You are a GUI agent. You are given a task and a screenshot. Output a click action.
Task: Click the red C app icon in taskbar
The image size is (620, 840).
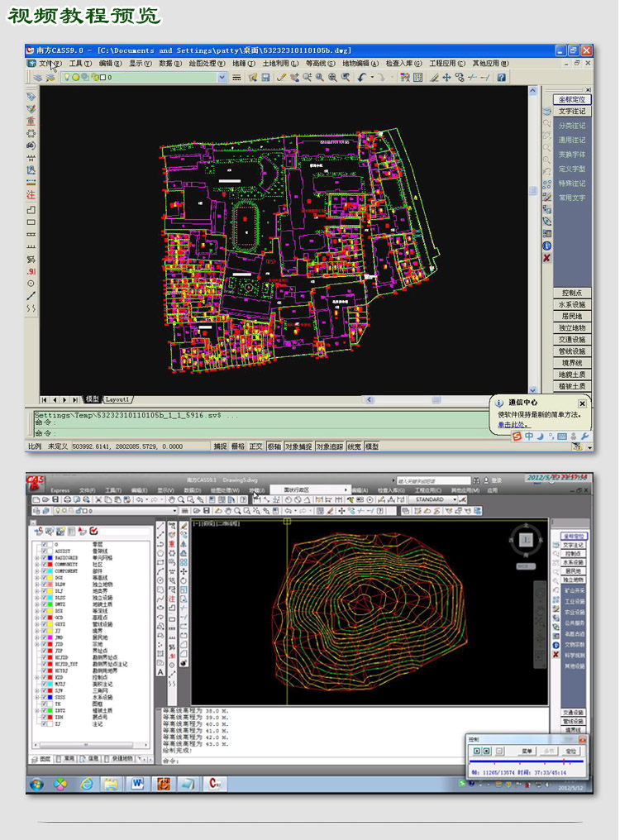click(x=214, y=785)
